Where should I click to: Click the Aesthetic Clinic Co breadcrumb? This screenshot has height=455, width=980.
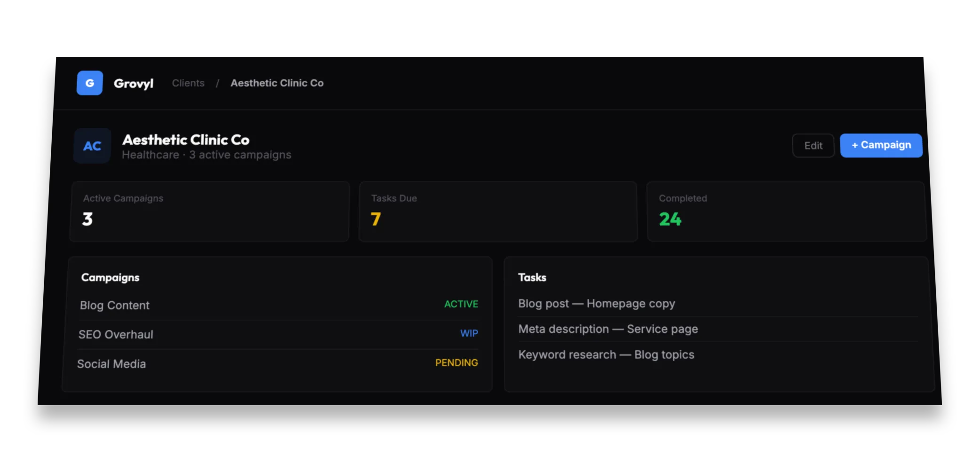[x=277, y=83]
